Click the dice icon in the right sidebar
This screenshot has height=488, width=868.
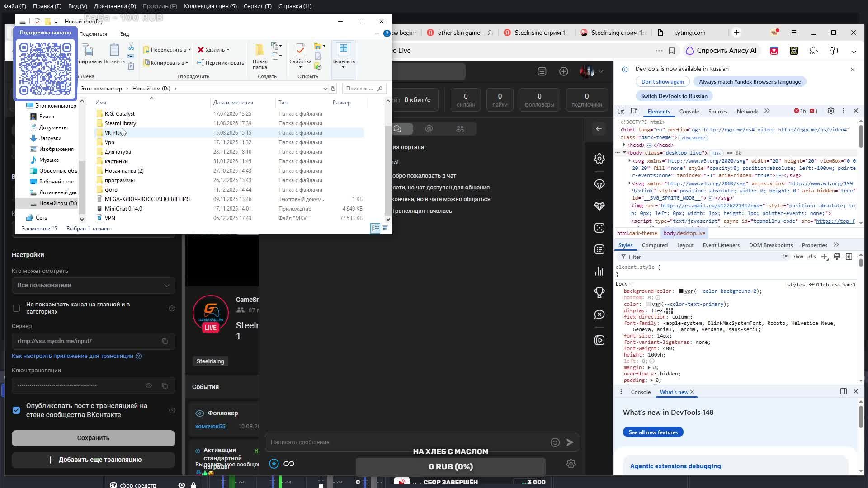[599, 228]
